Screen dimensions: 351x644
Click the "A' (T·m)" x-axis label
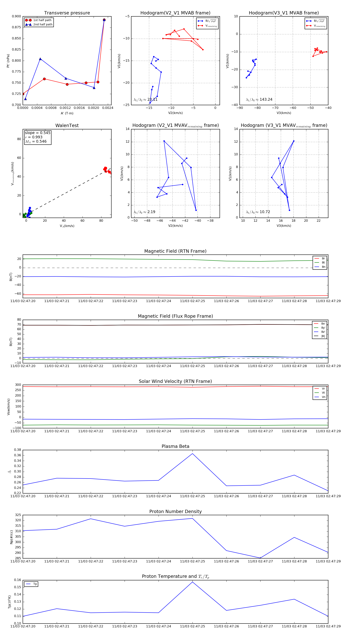click(x=67, y=113)
